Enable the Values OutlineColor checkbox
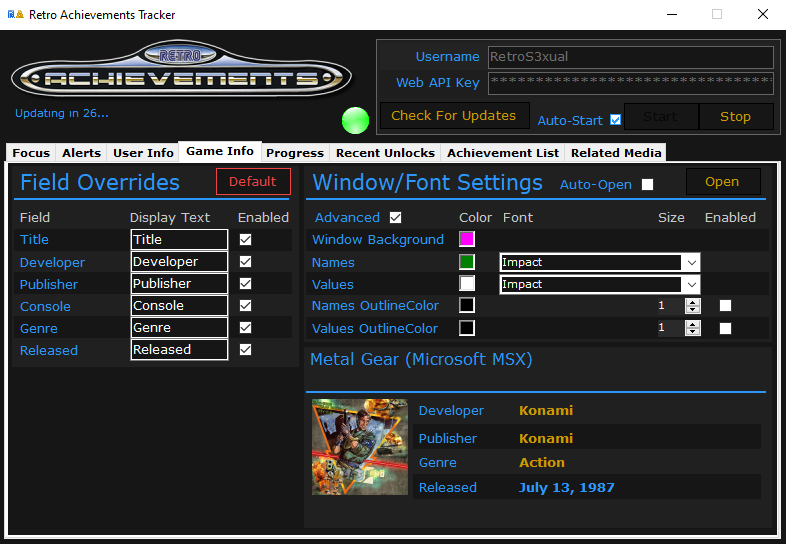 [x=725, y=328]
